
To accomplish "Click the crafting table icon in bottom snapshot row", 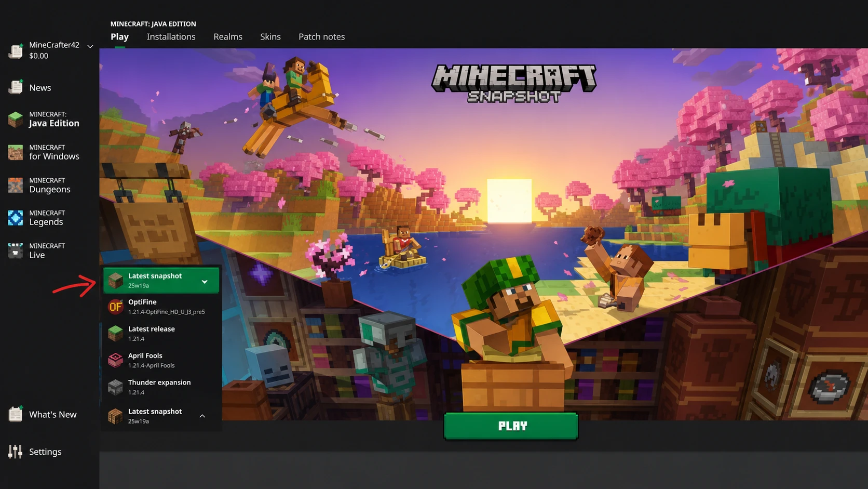I will click(115, 416).
